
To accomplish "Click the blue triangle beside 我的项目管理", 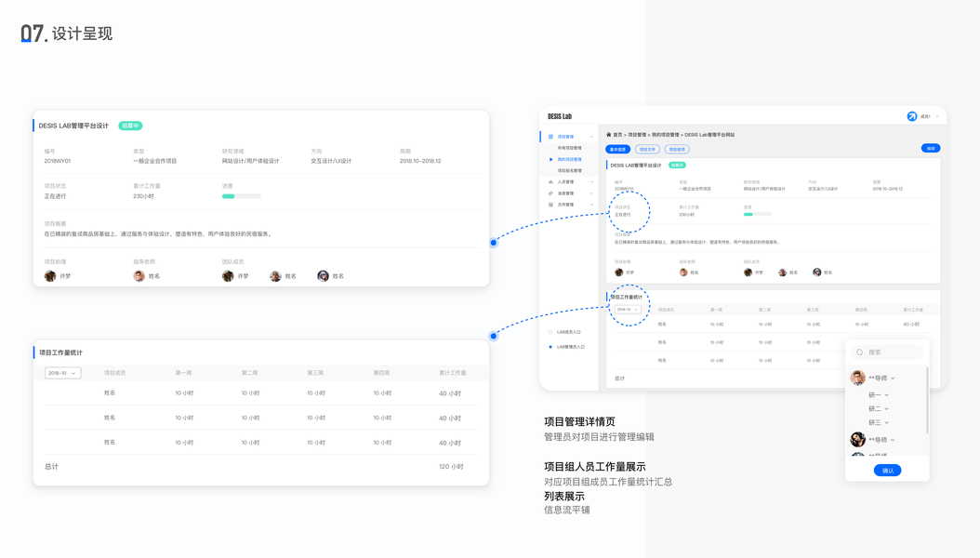I will click(550, 159).
